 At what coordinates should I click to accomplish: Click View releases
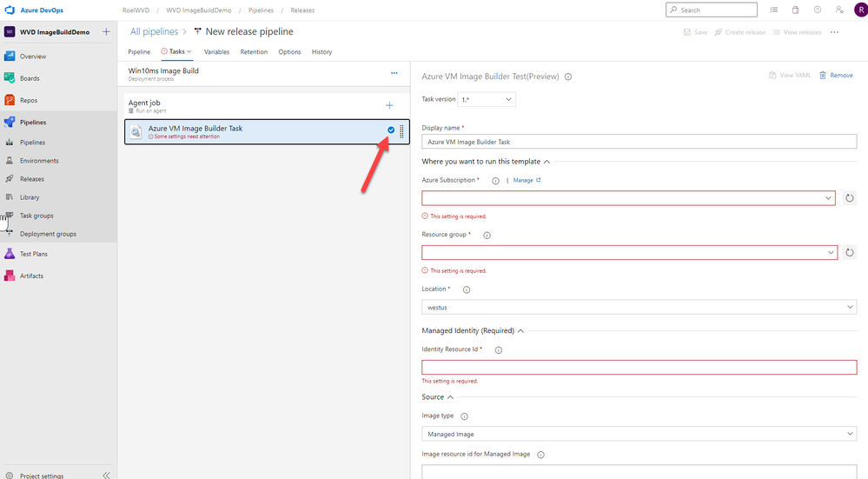coord(797,32)
